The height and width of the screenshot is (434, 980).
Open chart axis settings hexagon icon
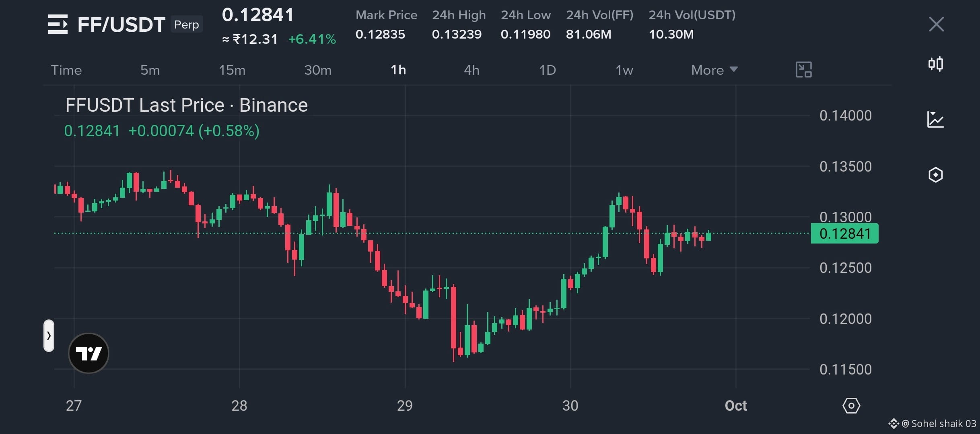[851, 406]
